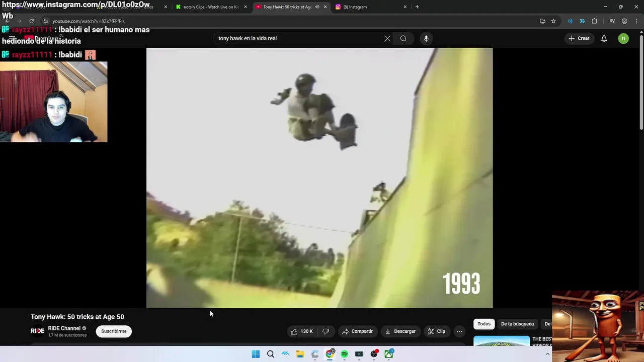The image size is (644, 362).
Task: Open Chrome media controls icon
Action: click(x=612, y=21)
